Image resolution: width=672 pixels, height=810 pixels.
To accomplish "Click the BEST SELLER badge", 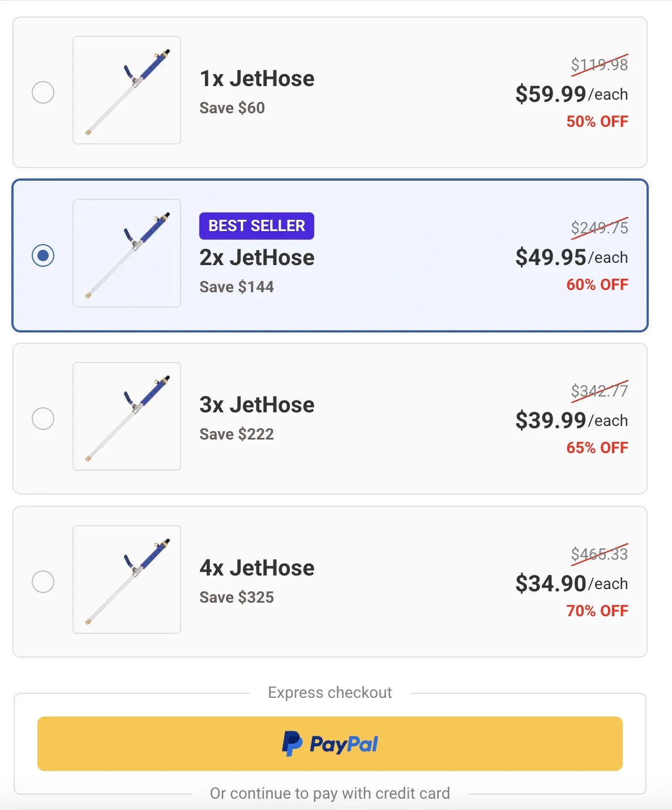I will tap(256, 226).
